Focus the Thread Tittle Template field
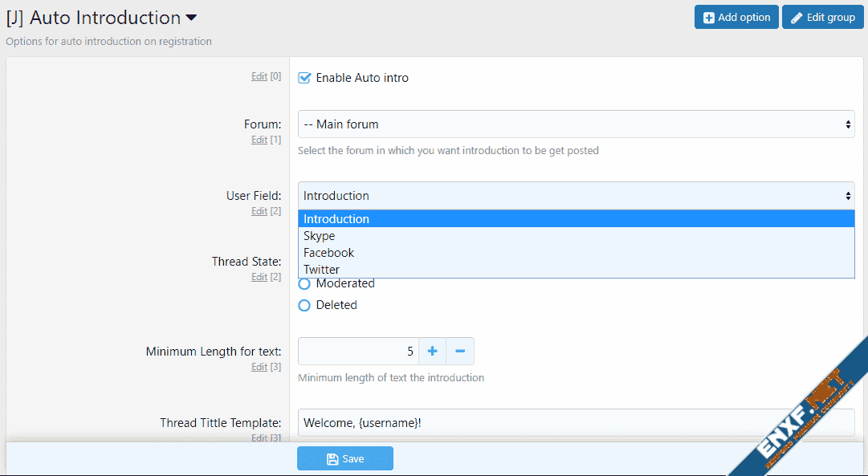The image size is (868, 476). (x=576, y=422)
